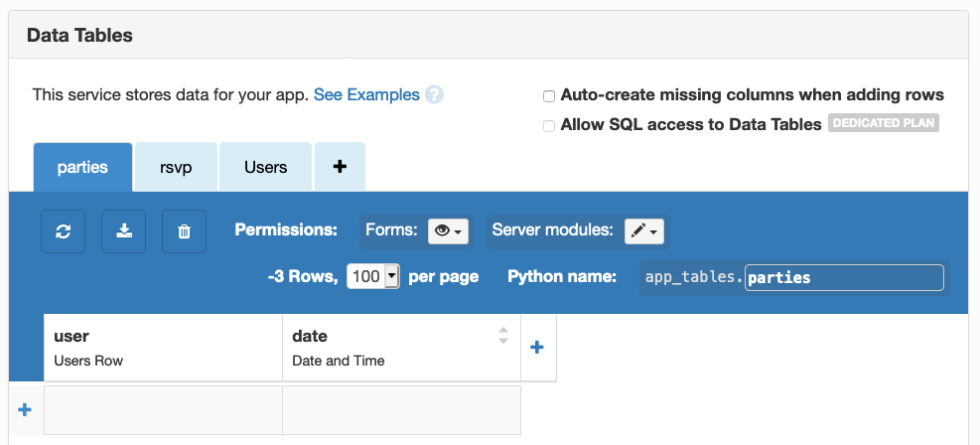Click the plus icon to add column
The width and height of the screenshot is (980, 445).
pyautogui.click(x=537, y=347)
